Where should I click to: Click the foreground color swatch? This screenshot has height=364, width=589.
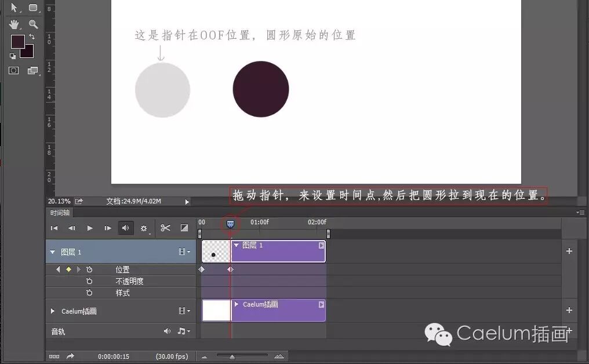[19, 42]
